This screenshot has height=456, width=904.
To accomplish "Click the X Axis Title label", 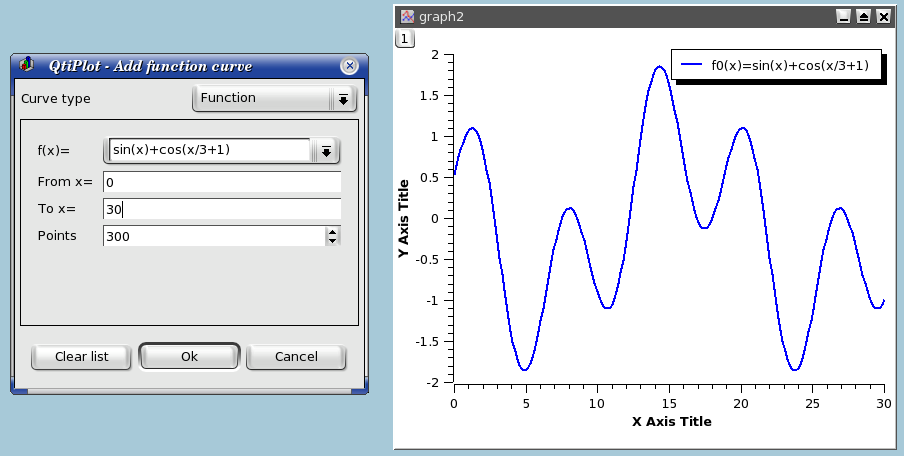I will click(671, 422).
